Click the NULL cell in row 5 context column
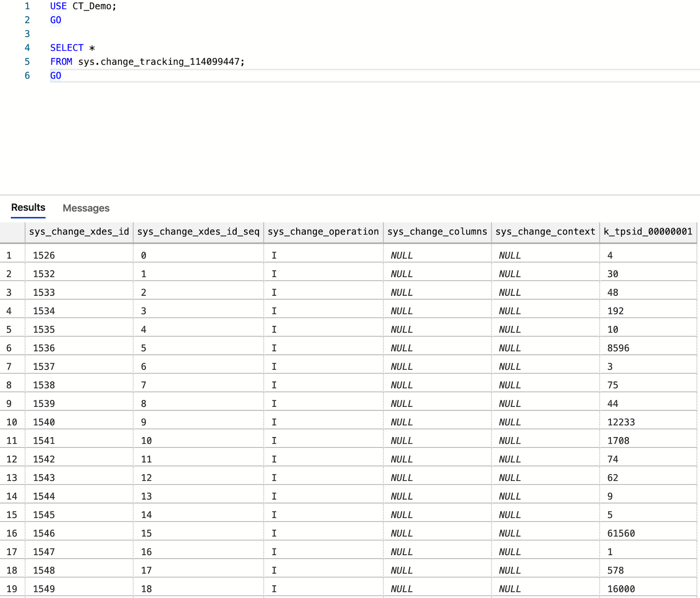This screenshot has height=598, width=700. tap(509, 329)
